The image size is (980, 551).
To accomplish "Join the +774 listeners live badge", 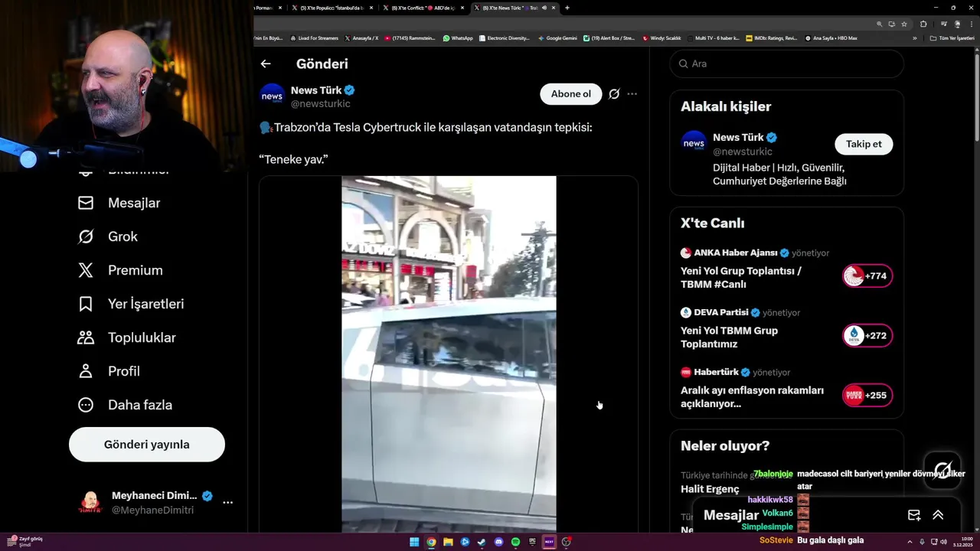I will pos(867,276).
